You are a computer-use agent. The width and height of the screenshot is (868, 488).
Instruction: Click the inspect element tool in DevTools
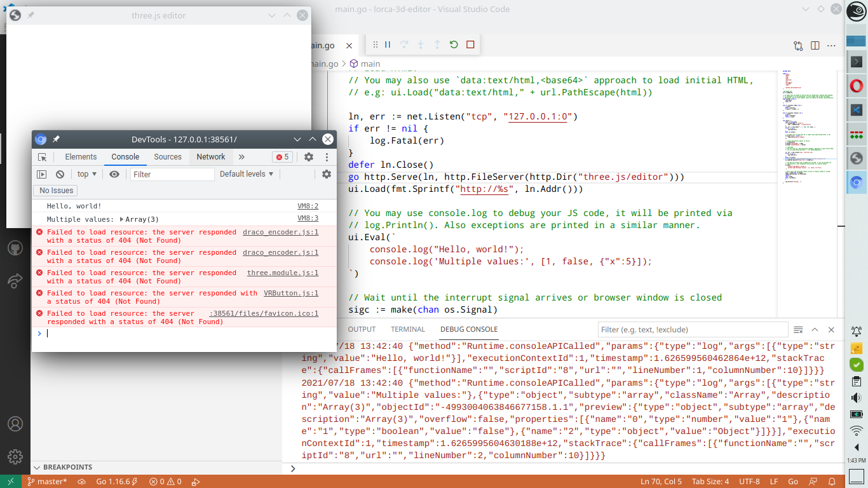pyautogui.click(x=43, y=157)
